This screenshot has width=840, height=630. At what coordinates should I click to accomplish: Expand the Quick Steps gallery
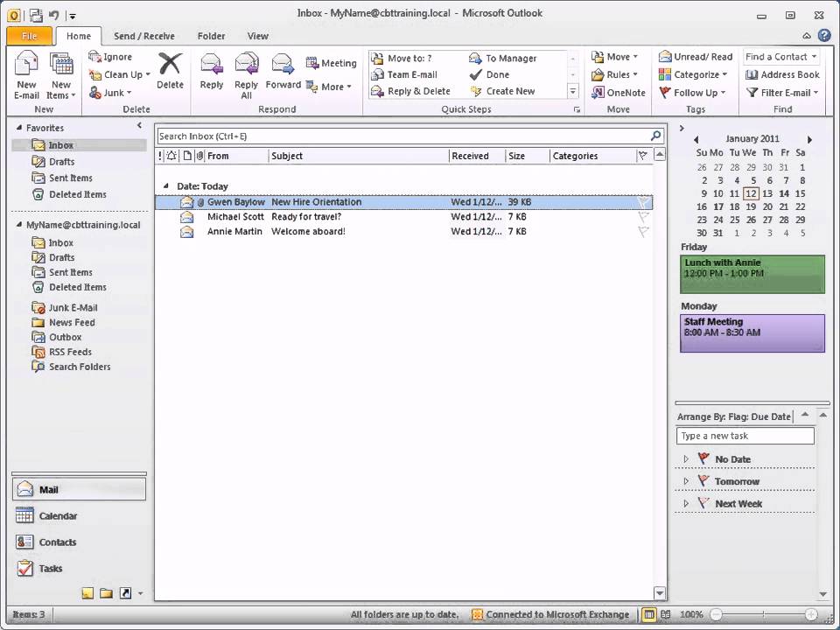[572, 92]
